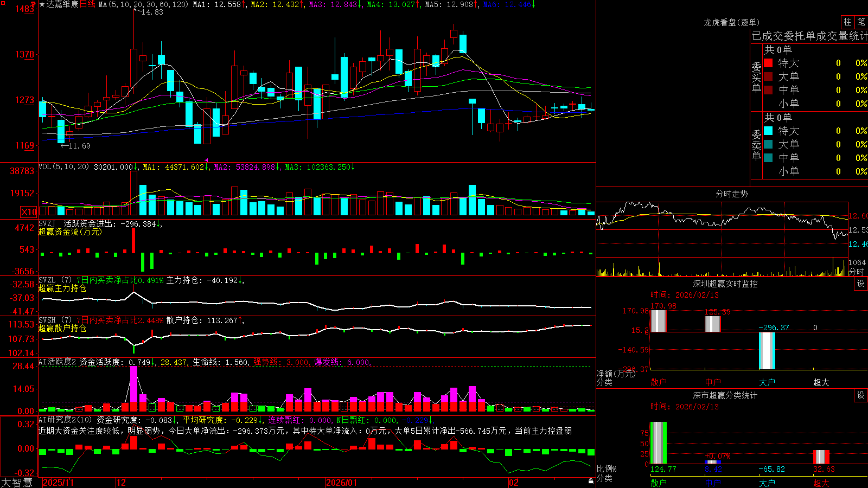Click the X10 volume multiplier box
The width and height of the screenshot is (868, 488).
[x=29, y=212]
